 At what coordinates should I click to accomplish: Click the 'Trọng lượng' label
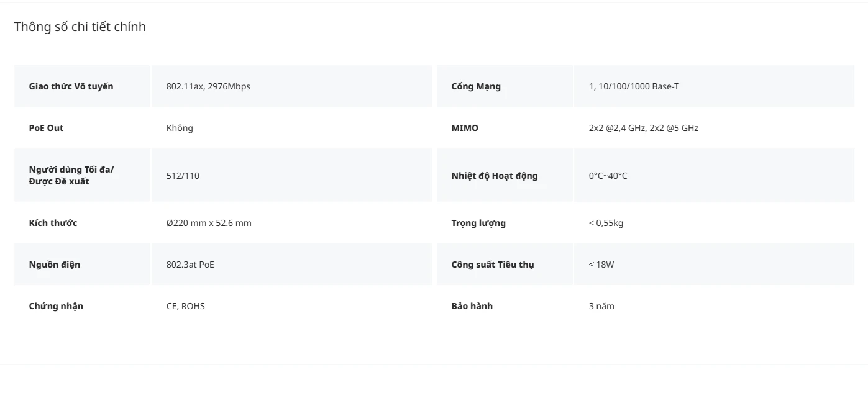[478, 223]
